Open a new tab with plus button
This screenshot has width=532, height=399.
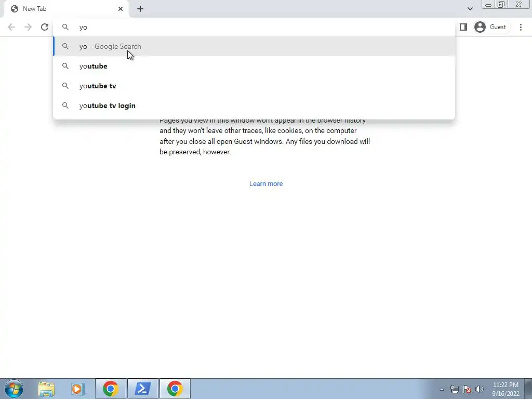[140, 9]
